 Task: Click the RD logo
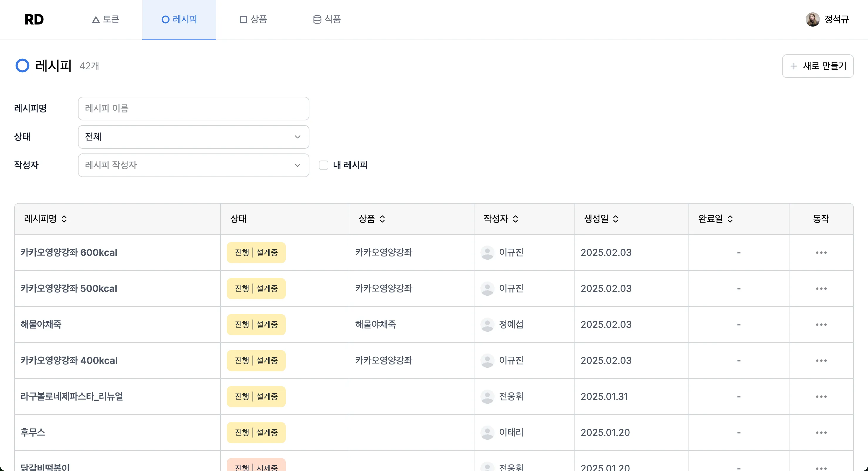(34, 19)
